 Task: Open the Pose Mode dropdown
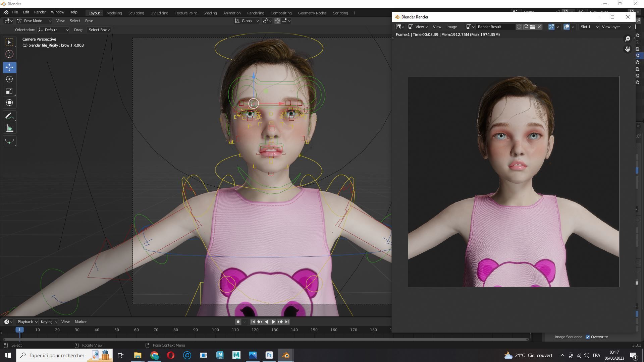click(34, 21)
